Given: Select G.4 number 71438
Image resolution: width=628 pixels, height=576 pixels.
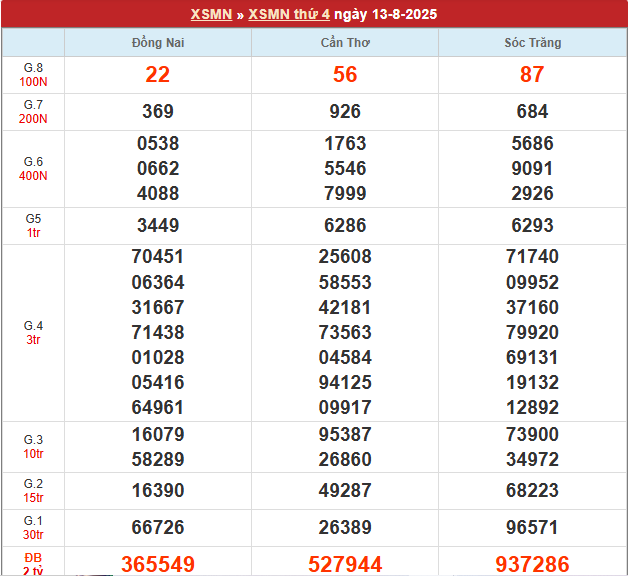Looking at the screenshot, I should coord(158,332).
